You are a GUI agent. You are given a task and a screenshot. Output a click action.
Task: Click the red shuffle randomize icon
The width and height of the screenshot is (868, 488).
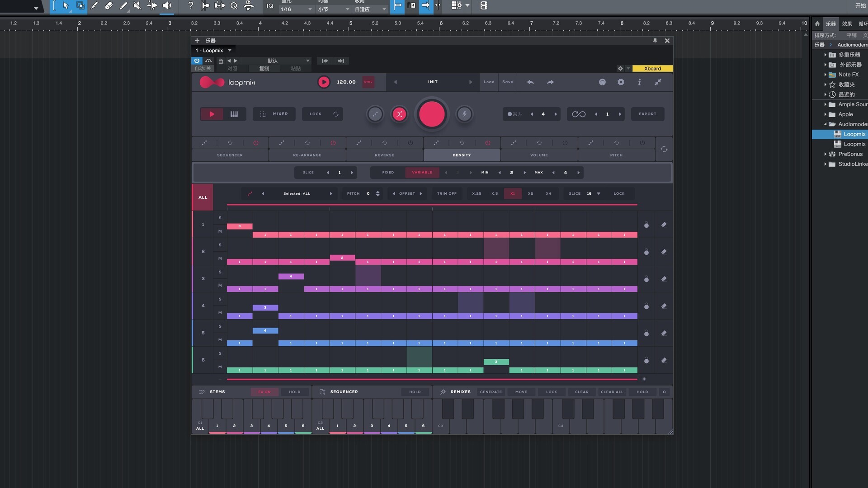[x=399, y=114]
